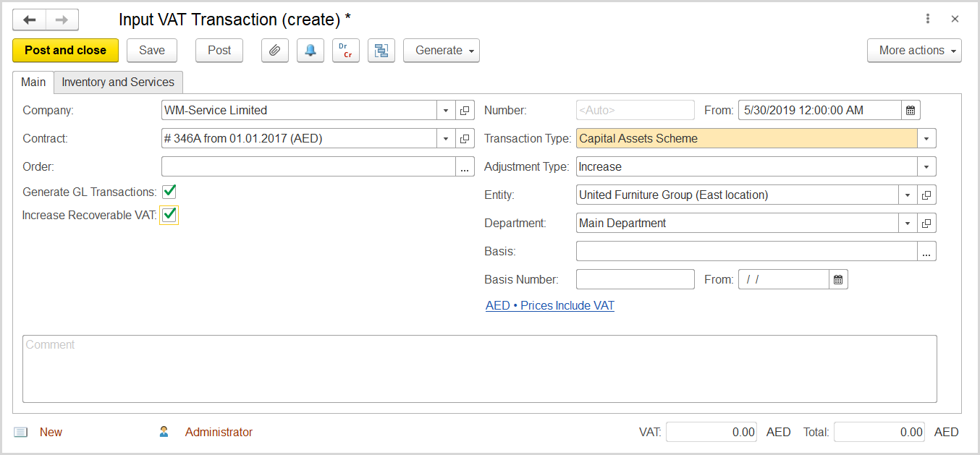This screenshot has height=455, width=980.
Task: Expand the Contract dropdown list
Action: (x=446, y=139)
